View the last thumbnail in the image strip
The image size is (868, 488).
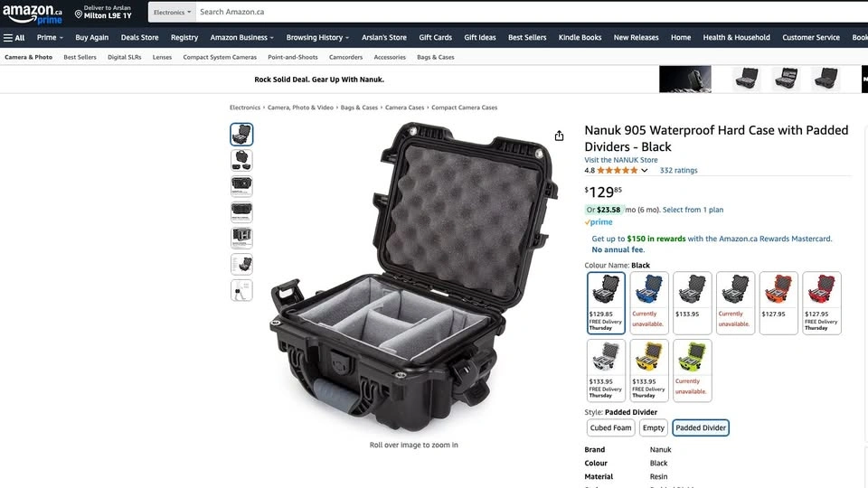point(241,290)
